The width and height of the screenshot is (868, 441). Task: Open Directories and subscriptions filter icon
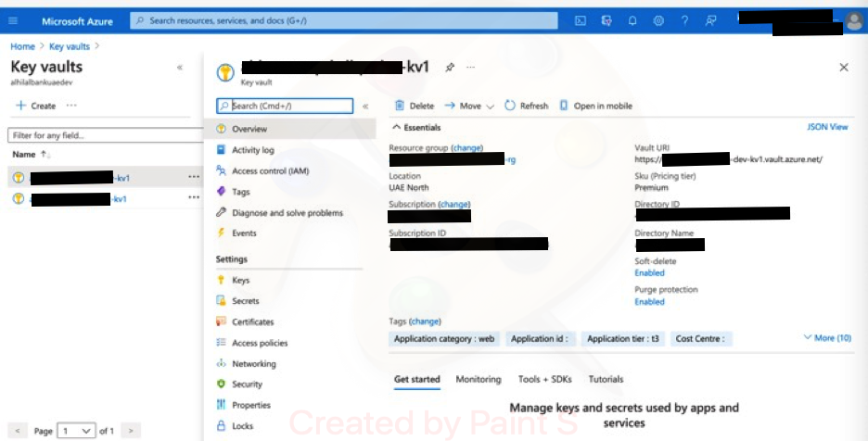pos(606,21)
